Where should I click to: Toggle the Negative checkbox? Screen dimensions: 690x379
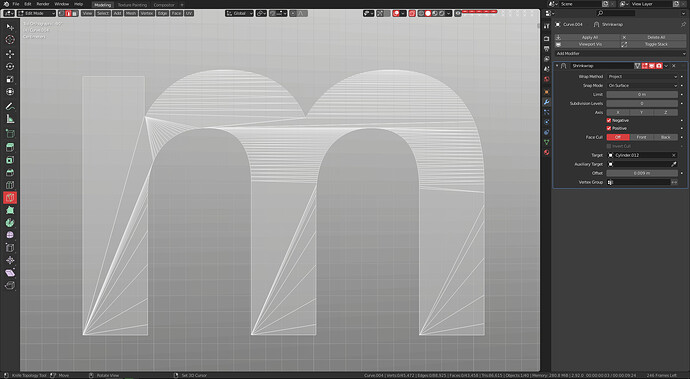pos(609,120)
